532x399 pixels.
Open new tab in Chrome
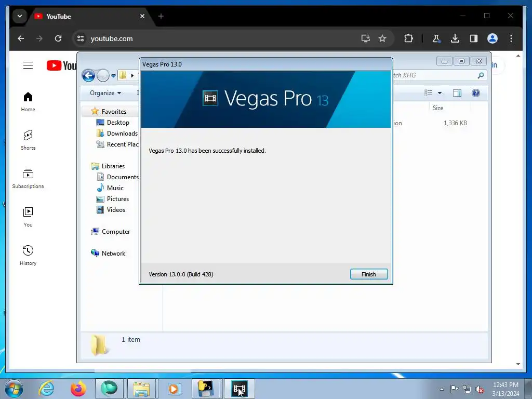coord(161,16)
